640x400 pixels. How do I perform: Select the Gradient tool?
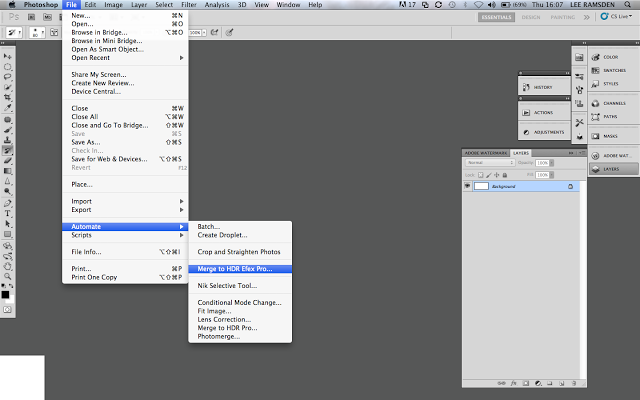click(7, 171)
